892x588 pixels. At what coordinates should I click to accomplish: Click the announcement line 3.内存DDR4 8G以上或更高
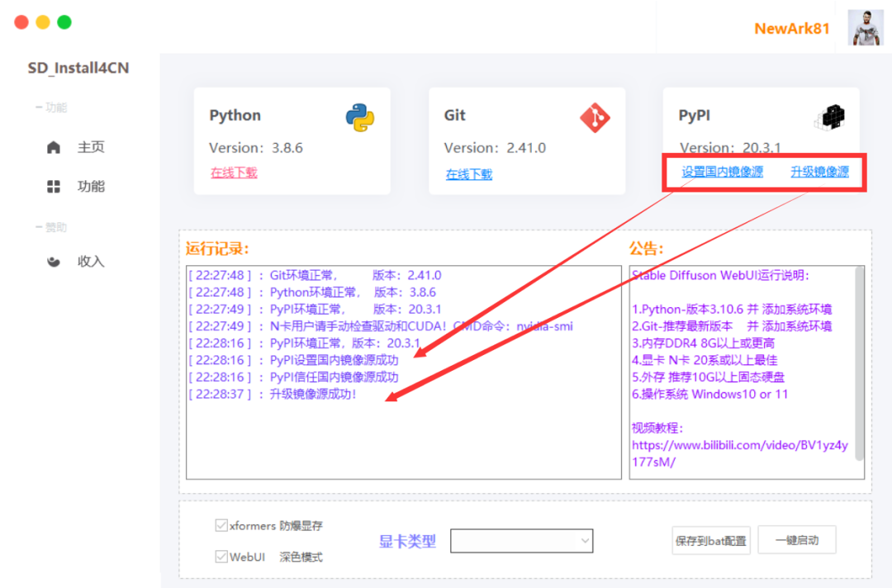703,344
